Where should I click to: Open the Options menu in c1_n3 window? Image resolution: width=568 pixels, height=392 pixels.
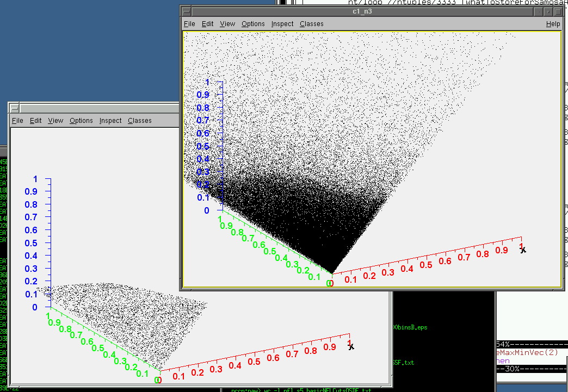click(253, 24)
